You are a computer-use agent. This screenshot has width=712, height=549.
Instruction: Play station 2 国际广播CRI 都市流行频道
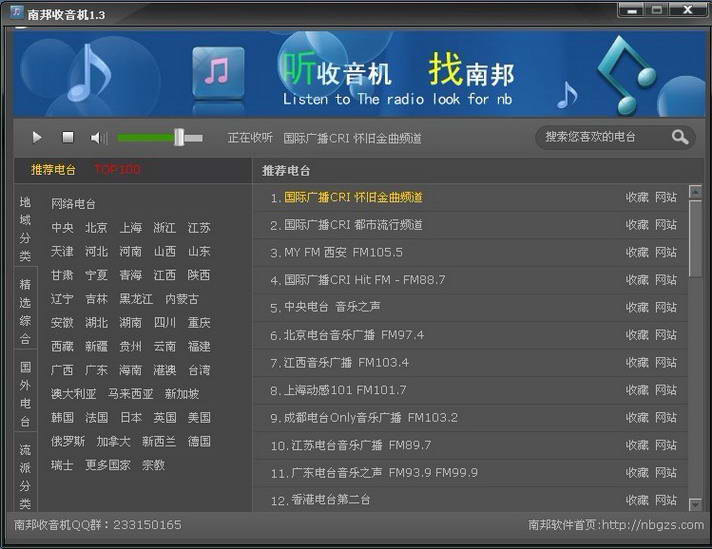click(353, 225)
